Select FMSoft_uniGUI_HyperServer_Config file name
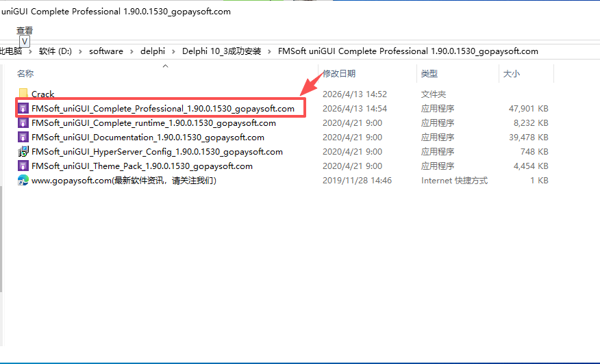The height and width of the screenshot is (364, 600). click(x=157, y=152)
